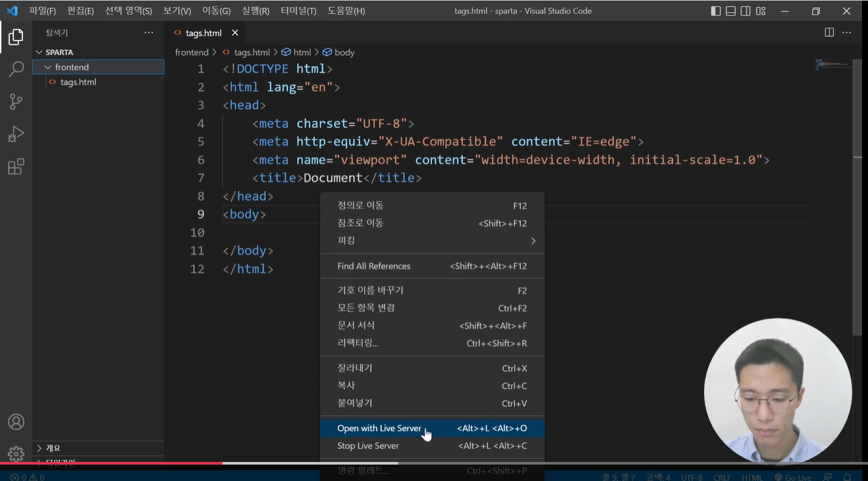The width and height of the screenshot is (868, 481).
Task: Open the Source Control view icon
Action: 16,101
